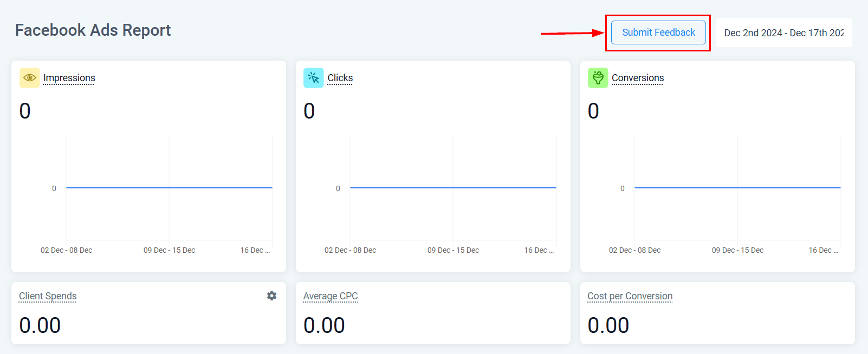Click the Clicks cursor icon

(313, 78)
